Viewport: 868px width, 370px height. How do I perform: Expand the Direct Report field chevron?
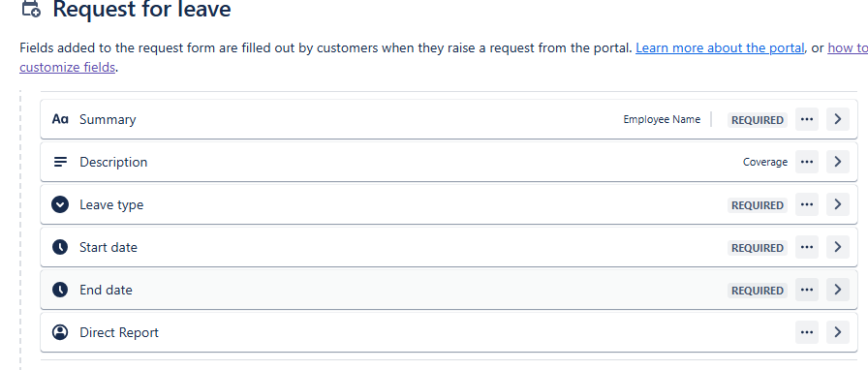click(x=838, y=332)
